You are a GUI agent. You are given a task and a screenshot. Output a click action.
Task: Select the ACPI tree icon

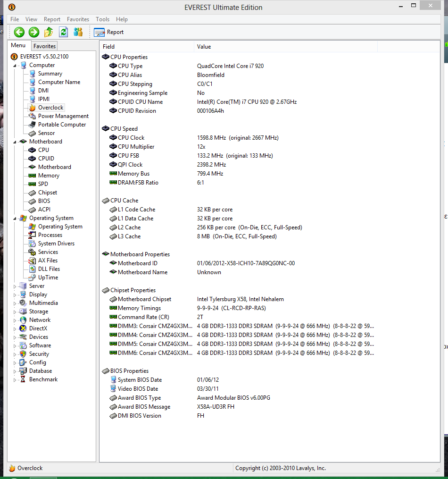32,210
